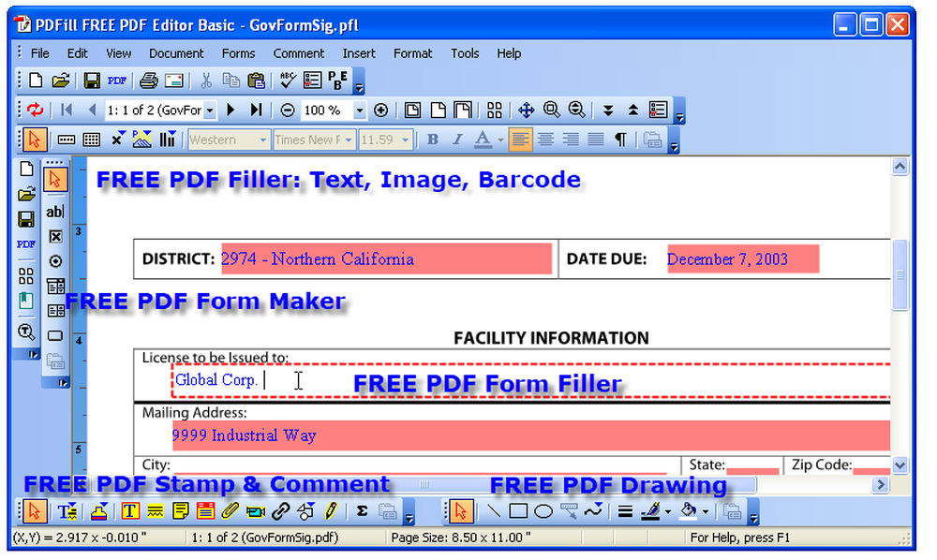Image resolution: width=937 pixels, height=560 pixels.
Task: Click the zoom in plus button
Action: [380, 111]
